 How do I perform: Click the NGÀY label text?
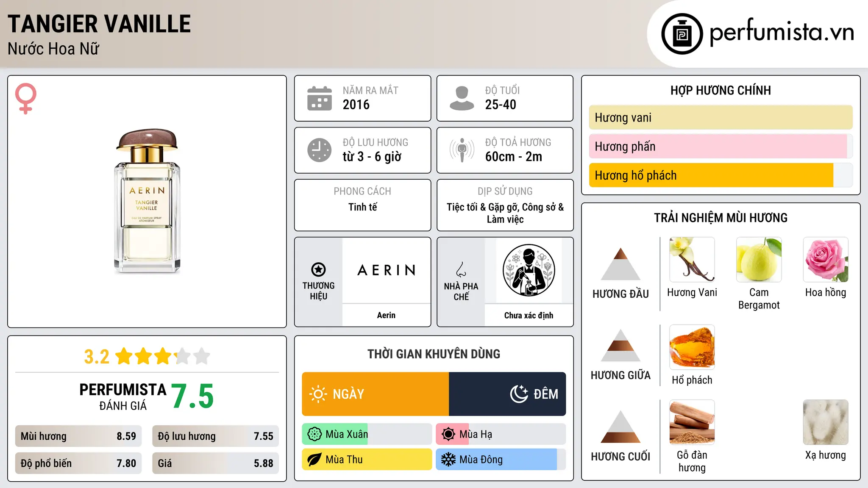pyautogui.click(x=348, y=394)
